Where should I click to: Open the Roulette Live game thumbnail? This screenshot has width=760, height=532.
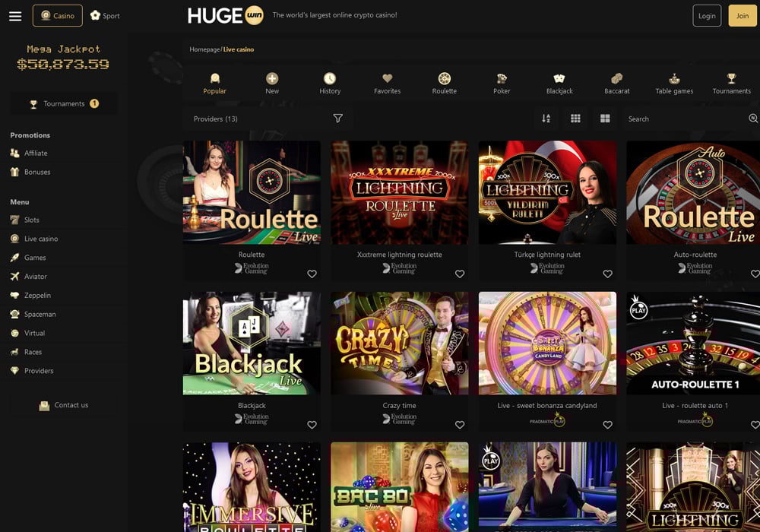[252, 192]
